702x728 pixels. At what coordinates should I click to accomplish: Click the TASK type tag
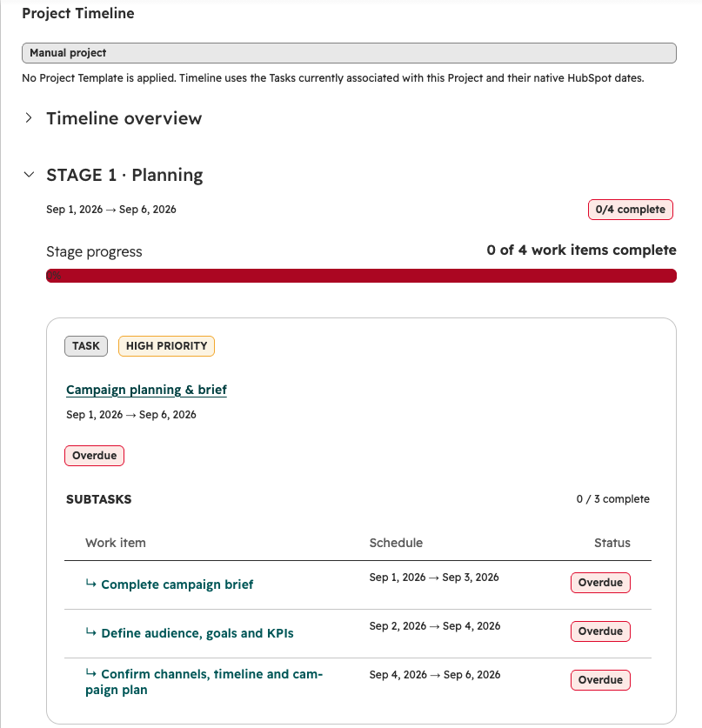pyautogui.click(x=86, y=346)
